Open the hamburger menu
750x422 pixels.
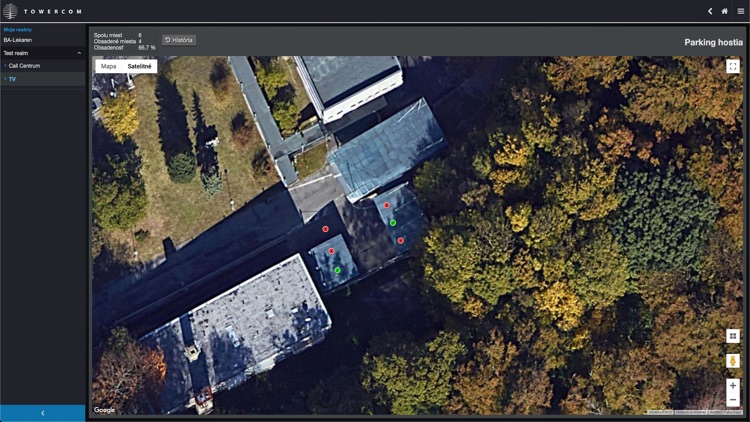pyautogui.click(x=740, y=11)
